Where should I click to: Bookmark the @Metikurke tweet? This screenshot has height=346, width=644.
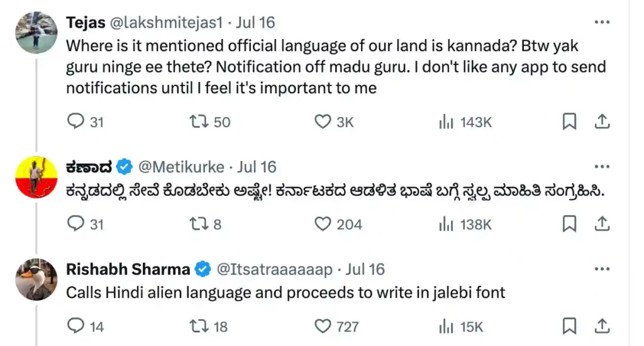pos(569,224)
